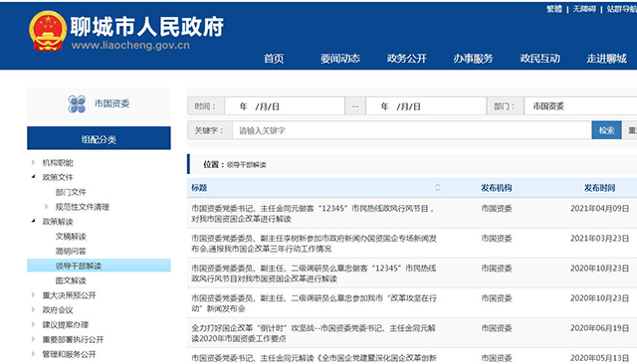Collapse the 政策文件 tree node
Screen dimensions: 637x364
click(x=33, y=177)
